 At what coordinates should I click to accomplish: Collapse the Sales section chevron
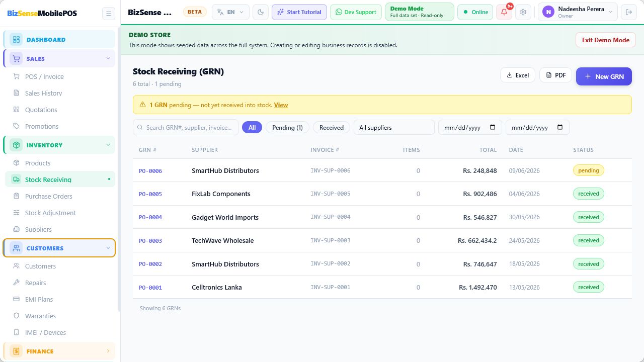pos(108,59)
